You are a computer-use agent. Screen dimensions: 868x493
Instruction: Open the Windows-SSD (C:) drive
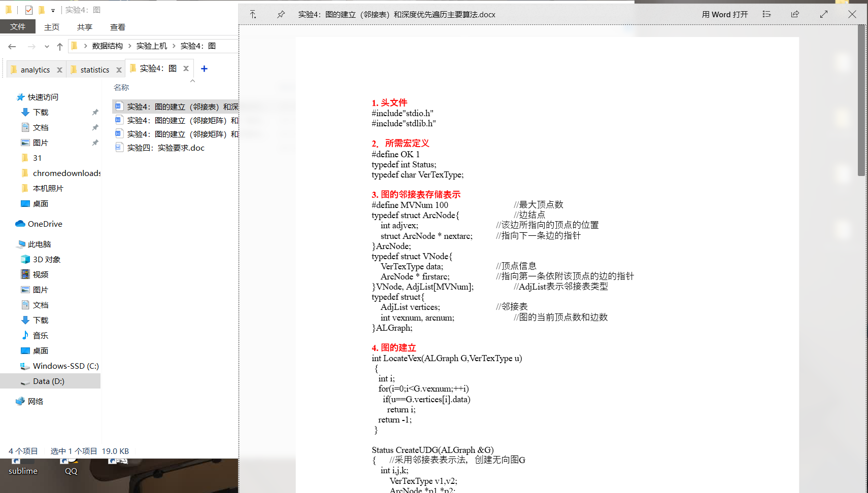[x=65, y=366]
